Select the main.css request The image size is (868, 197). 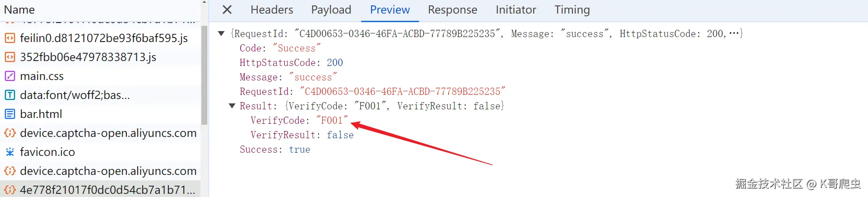(42, 76)
